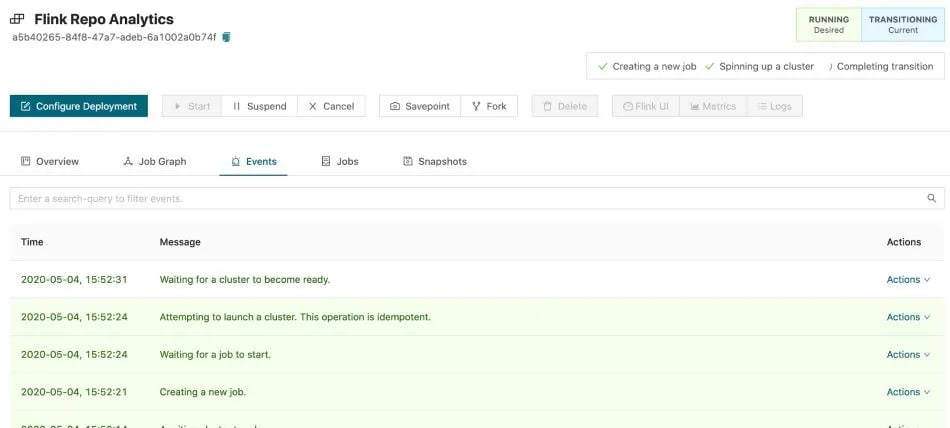This screenshot has height=428, width=950.
Task: Click the 'Creating a new job' progress step
Action: tap(647, 67)
